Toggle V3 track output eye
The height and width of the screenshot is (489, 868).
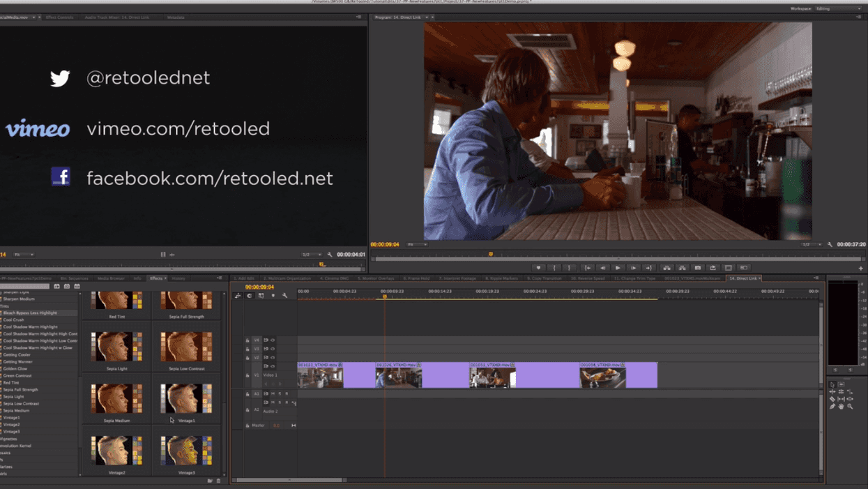pyautogui.click(x=273, y=349)
